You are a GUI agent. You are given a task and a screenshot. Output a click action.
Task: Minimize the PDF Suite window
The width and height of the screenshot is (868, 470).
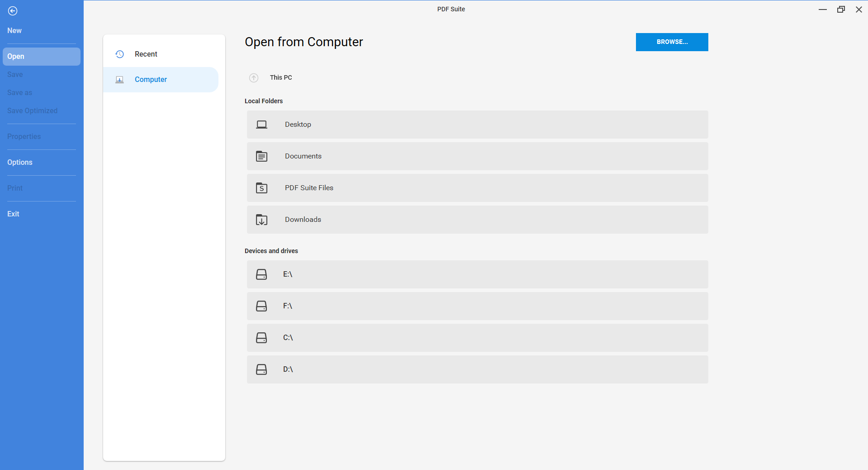coord(823,10)
